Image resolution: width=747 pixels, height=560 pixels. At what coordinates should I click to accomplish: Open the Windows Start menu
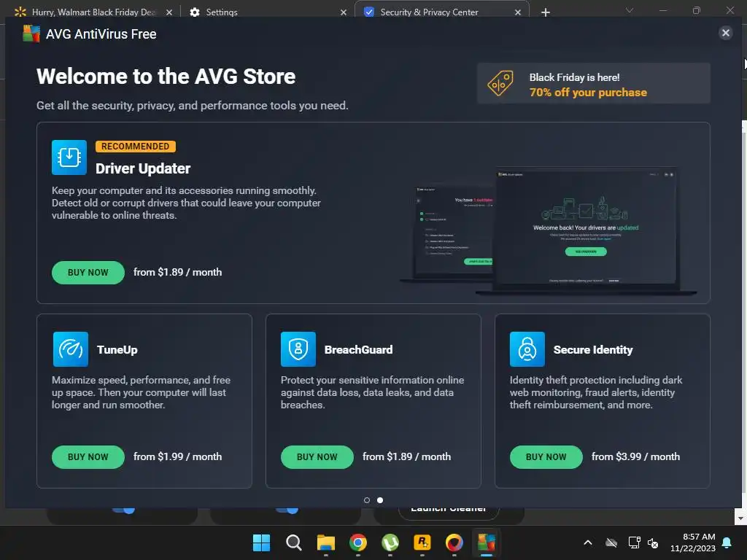coord(261,542)
